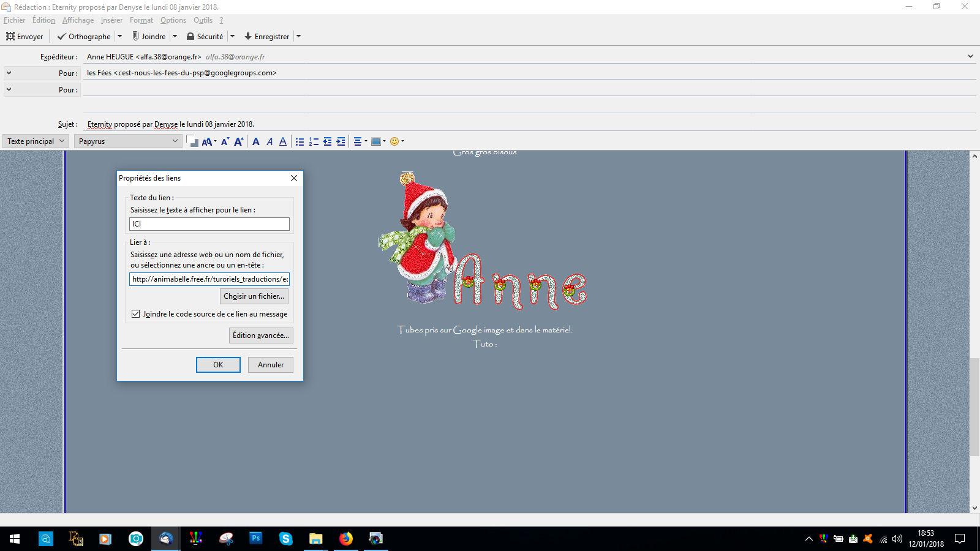Click the message body vertical scrollbar
The image size is (980, 551).
[974, 407]
